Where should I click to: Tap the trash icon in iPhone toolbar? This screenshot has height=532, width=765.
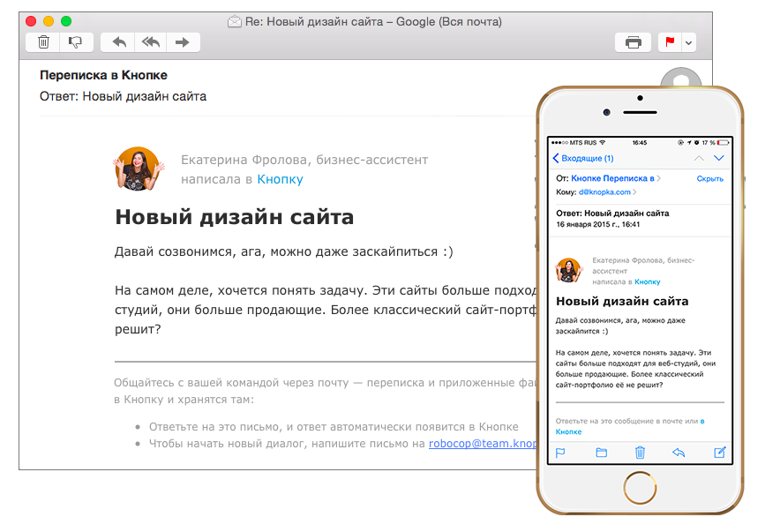(641, 453)
